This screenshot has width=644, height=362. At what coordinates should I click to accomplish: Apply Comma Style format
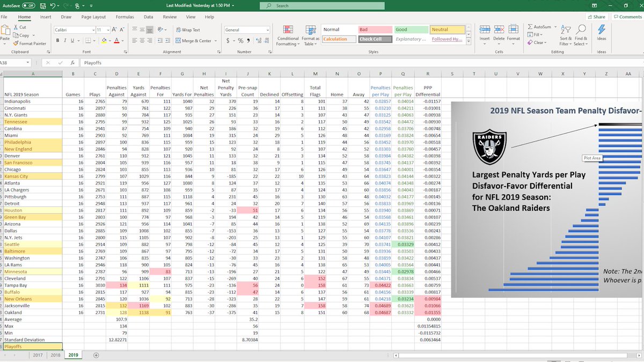point(247,41)
